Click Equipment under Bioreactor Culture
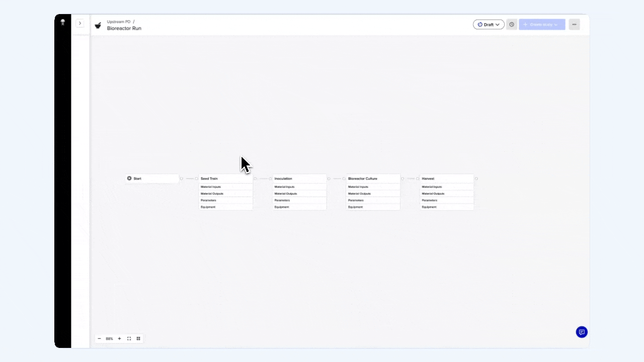 point(355,207)
